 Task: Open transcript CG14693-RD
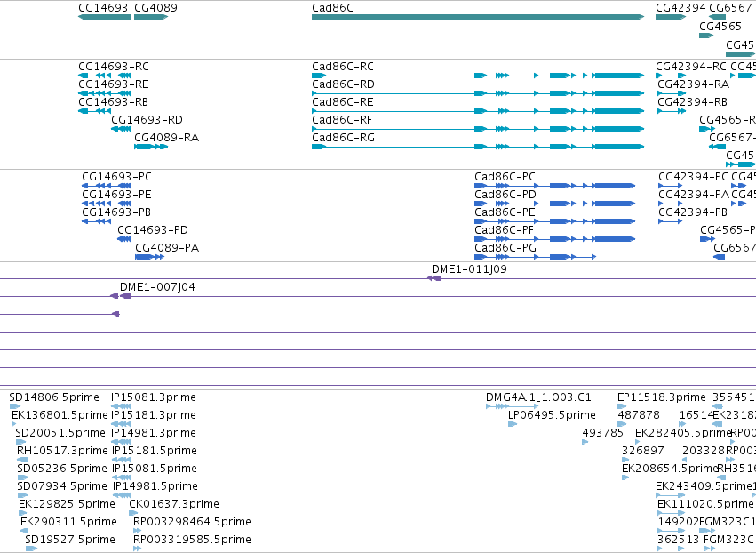[121, 129]
